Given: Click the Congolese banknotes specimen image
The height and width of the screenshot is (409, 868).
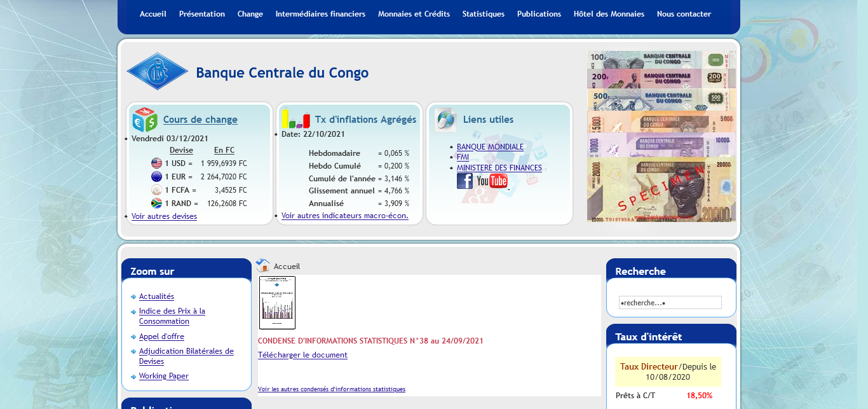Looking at the screenshot, I should click(661, 136).
